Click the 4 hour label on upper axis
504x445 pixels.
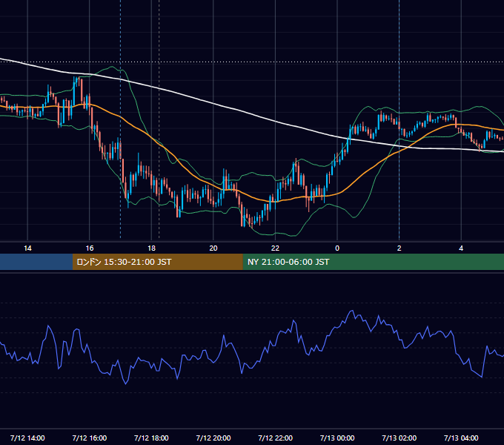461,248
